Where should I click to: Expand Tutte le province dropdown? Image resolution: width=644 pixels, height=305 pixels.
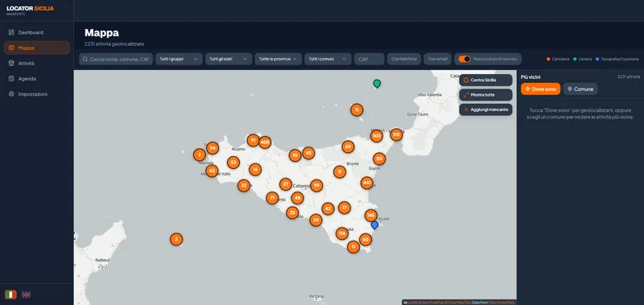pos(279,59)
